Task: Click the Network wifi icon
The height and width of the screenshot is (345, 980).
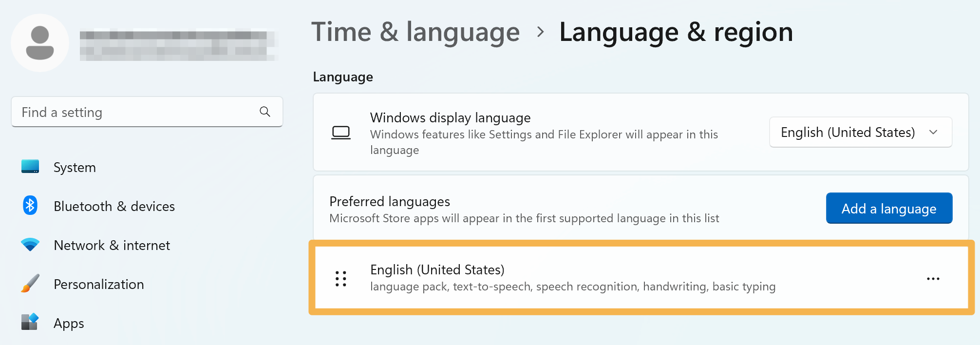Action: click(x=30, y=245)
